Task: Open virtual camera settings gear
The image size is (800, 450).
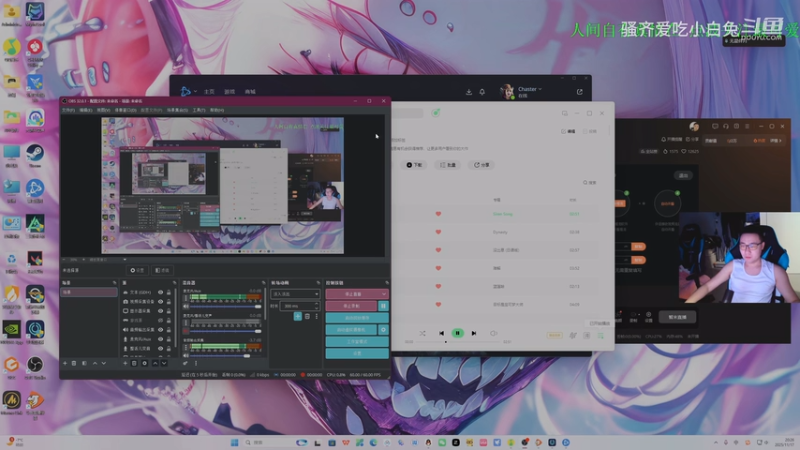Action: 383,330
